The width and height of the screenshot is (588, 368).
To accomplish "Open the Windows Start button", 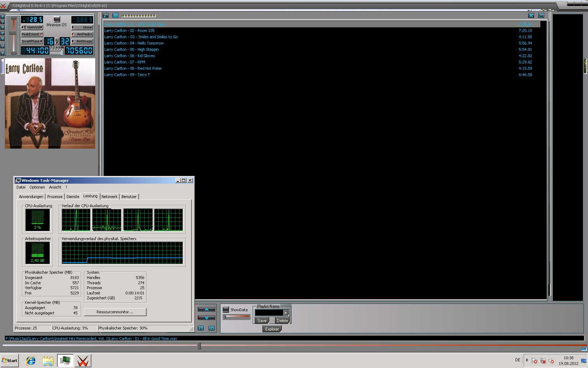I will click(9, 360).
